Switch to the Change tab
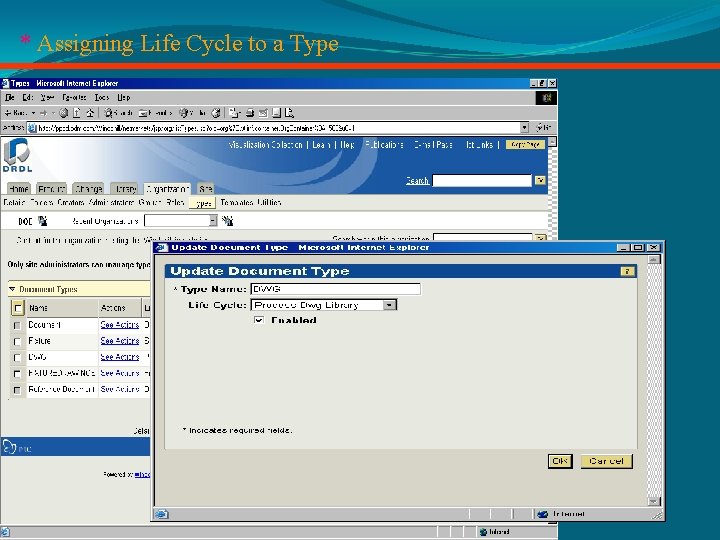720x540 pixels. coord(89,189)
